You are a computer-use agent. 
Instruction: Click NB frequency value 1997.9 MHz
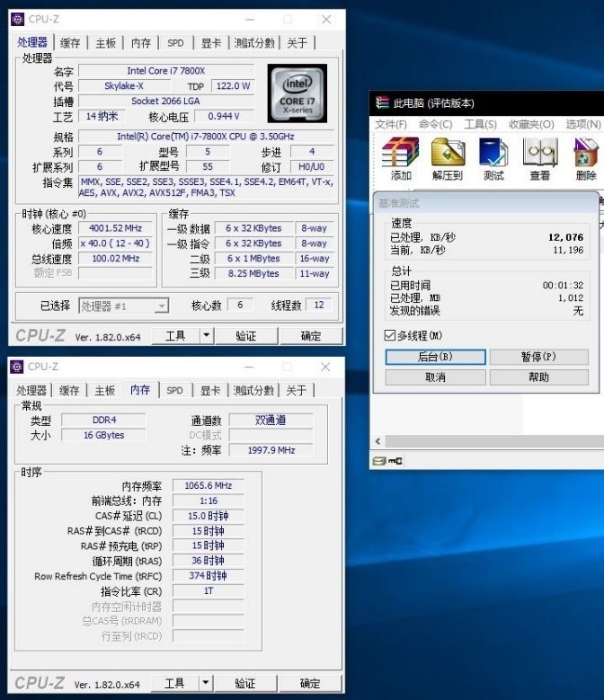point(271,450)
